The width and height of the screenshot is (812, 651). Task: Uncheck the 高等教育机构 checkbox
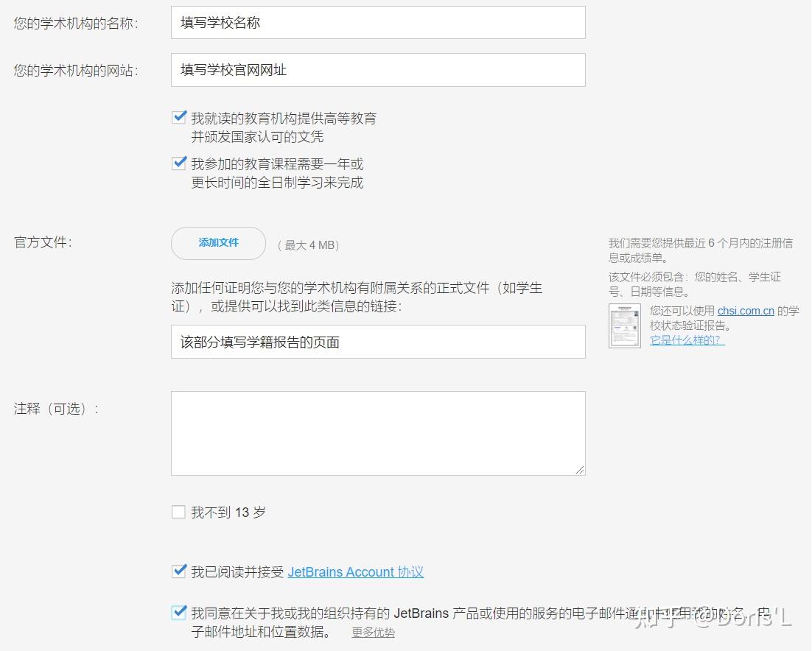click(x=179, y=116)
